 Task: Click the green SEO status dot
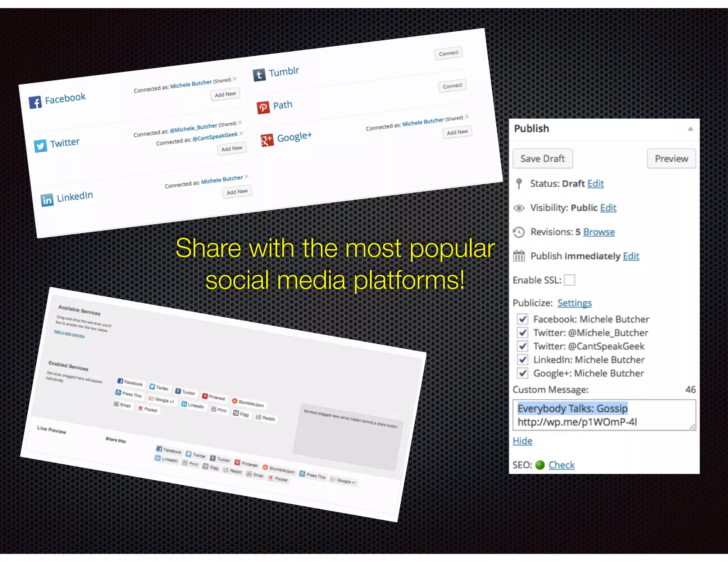coord(540,465)
